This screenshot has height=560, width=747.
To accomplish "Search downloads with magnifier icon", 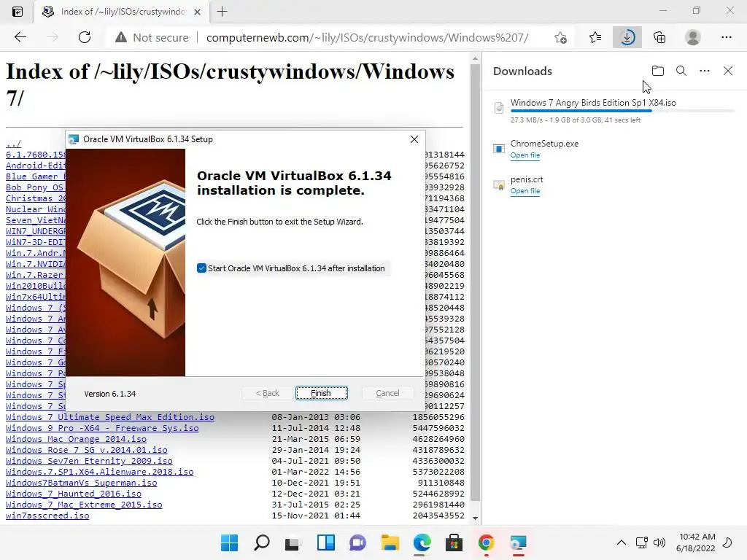I will (681, 71).
